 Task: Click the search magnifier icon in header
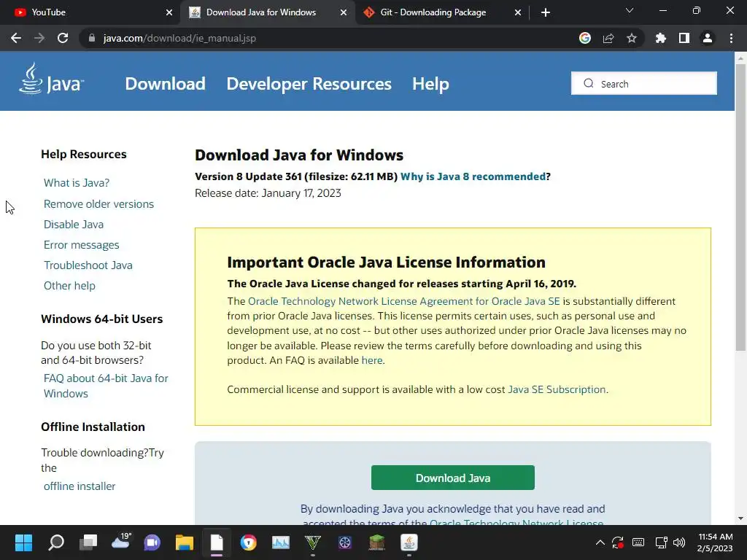589,83
